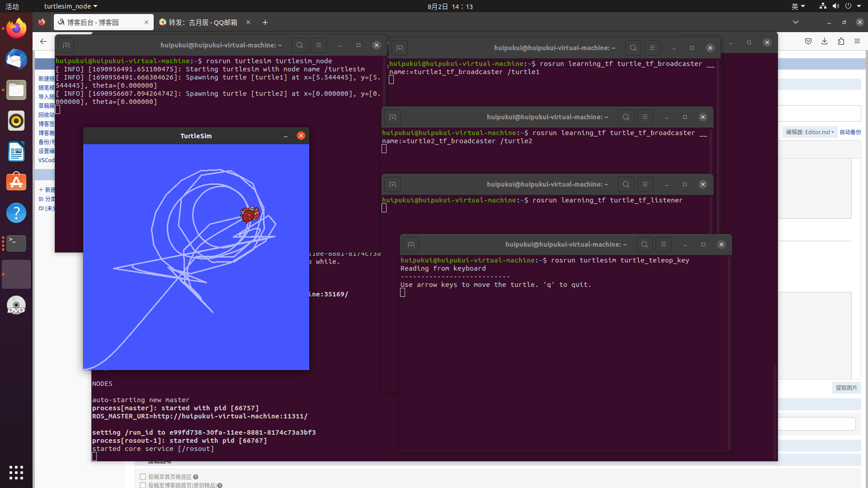Open input method 英 dropdown
The width and height of the screenshot is (868, 488).
point(798,6)
